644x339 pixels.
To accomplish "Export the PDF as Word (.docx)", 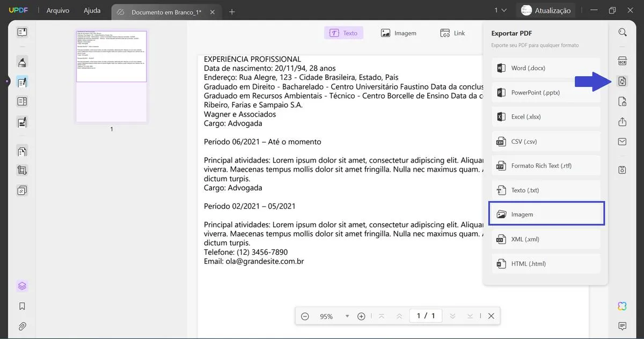I will tap(545, 68).
